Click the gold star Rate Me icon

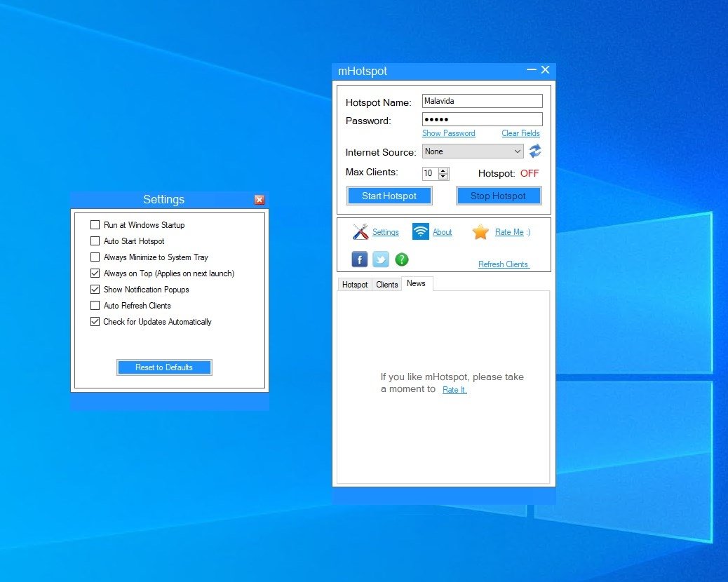coord(480,231)
